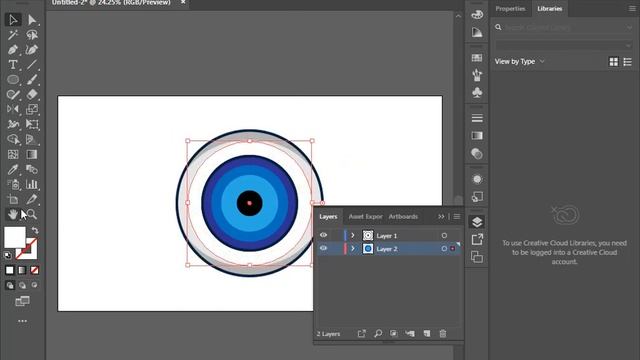Viewport: 640px width, 360px height.
Task: Select the Pen tool
Action: (13, 50)
